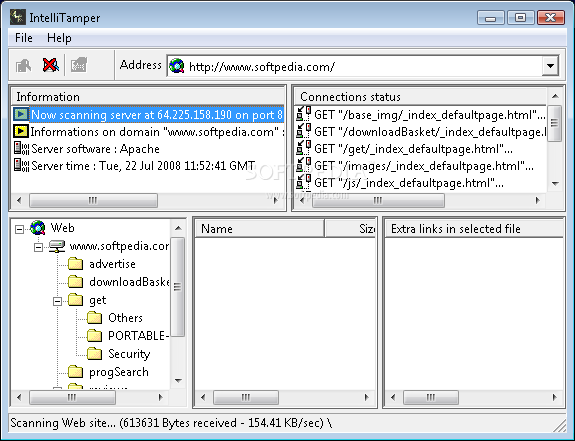Open the Help menu
Viewport: 575px width, 441px height.
click(59, 38)
